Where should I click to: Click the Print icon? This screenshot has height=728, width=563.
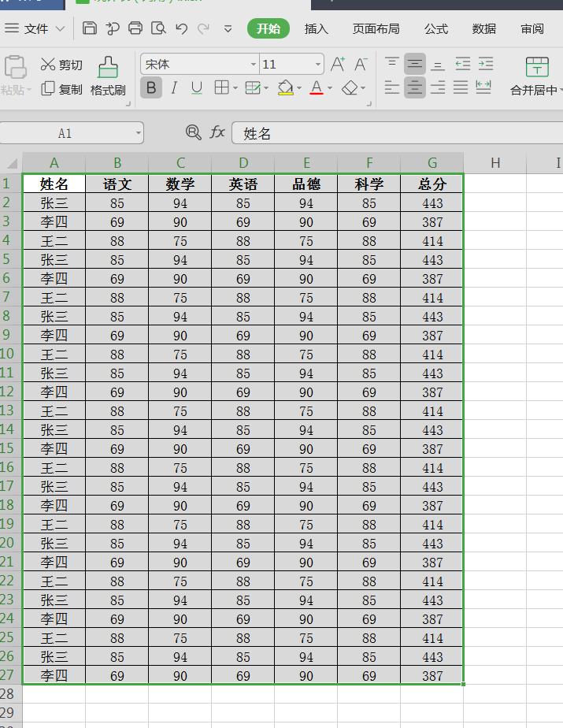[x=135, y=29]
